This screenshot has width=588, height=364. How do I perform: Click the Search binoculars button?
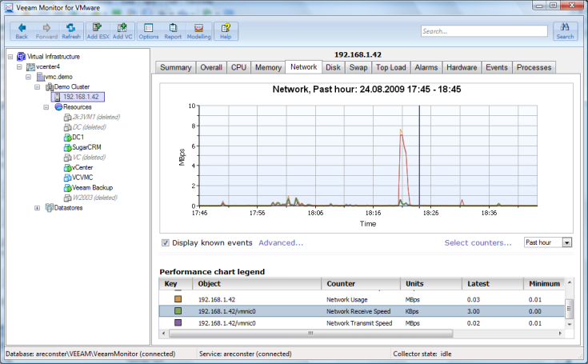pos(565,30)
